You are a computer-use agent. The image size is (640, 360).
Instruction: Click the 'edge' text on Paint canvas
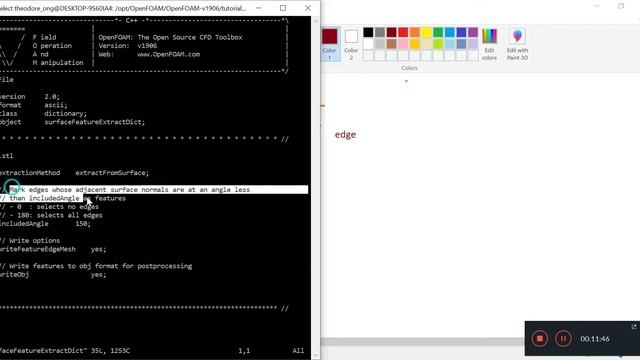click(x=345, y=135)
